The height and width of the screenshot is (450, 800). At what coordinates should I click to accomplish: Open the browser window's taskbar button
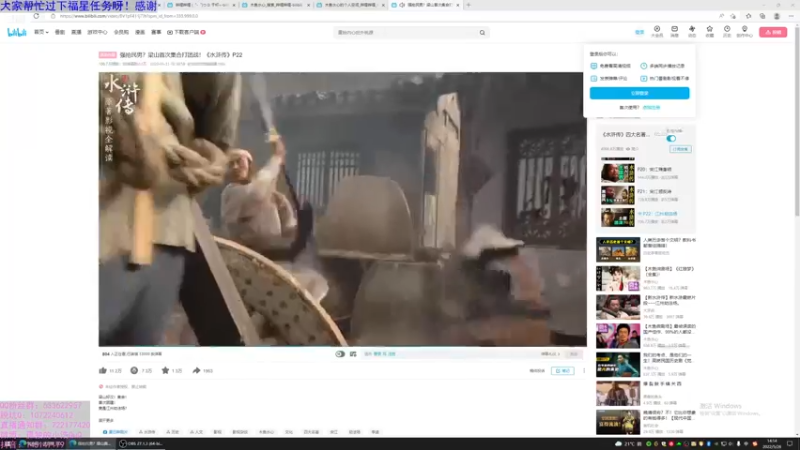point(93,444)
